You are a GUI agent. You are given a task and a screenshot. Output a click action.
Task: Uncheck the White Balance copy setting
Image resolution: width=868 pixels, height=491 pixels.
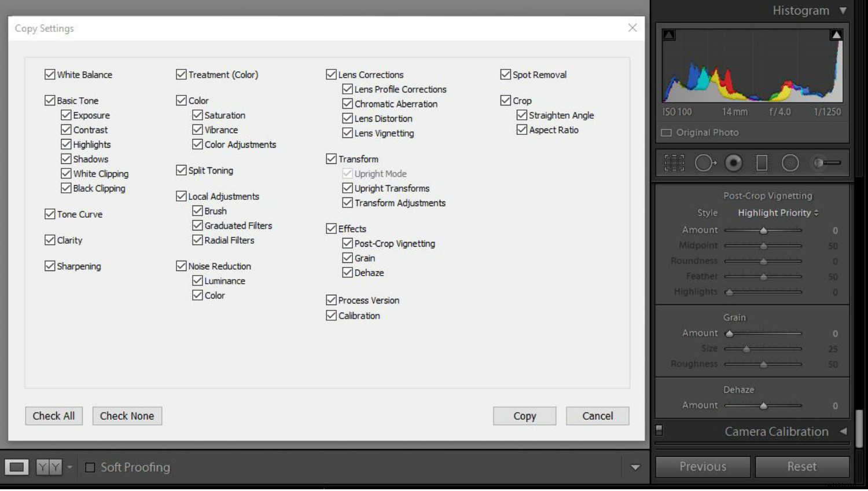pos(50,74)
